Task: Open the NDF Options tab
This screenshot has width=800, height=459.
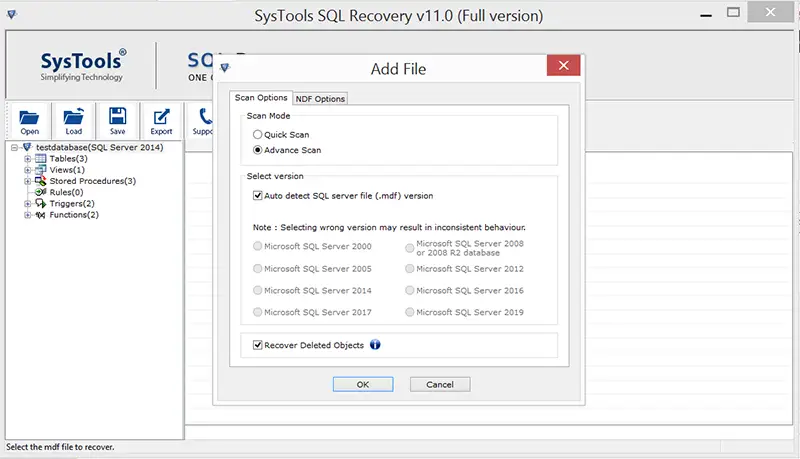Action: click(320, 98)
